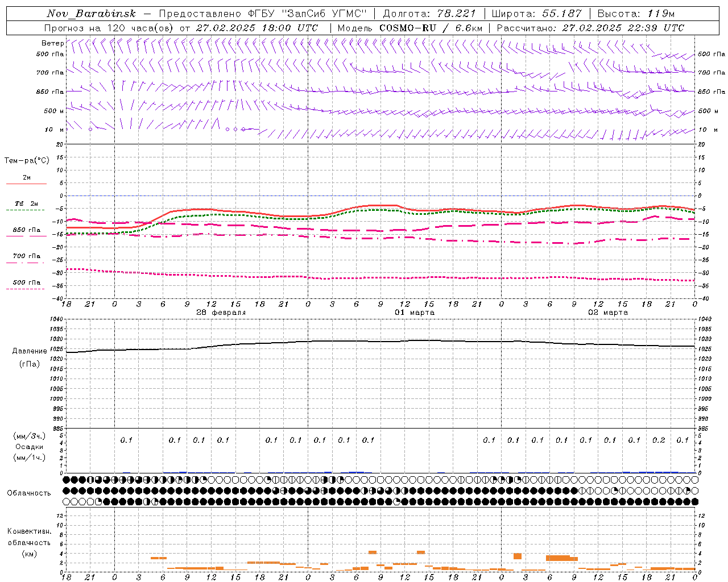Click the (мм/3ч.) precipitation unit label
Screen dimensions: 728x582
pyautogui.click(x=30, y=436)
